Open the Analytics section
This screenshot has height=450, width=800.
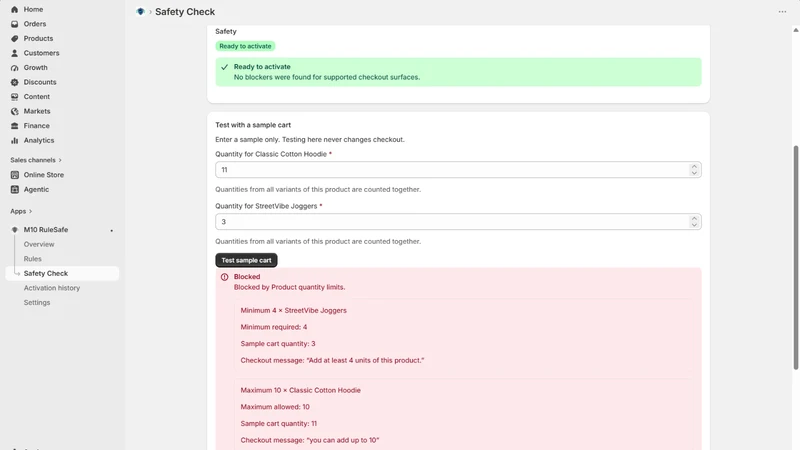(x=39, y=140)
